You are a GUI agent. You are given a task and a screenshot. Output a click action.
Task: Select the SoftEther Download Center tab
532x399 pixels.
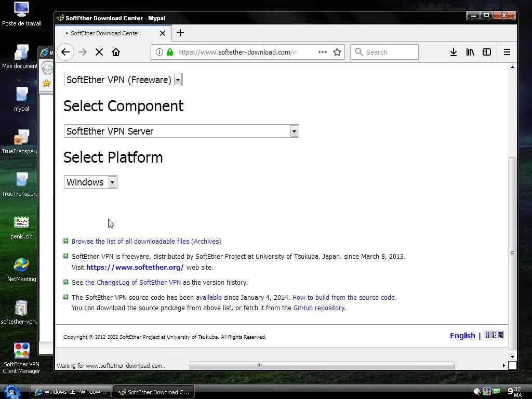(113, 33)
